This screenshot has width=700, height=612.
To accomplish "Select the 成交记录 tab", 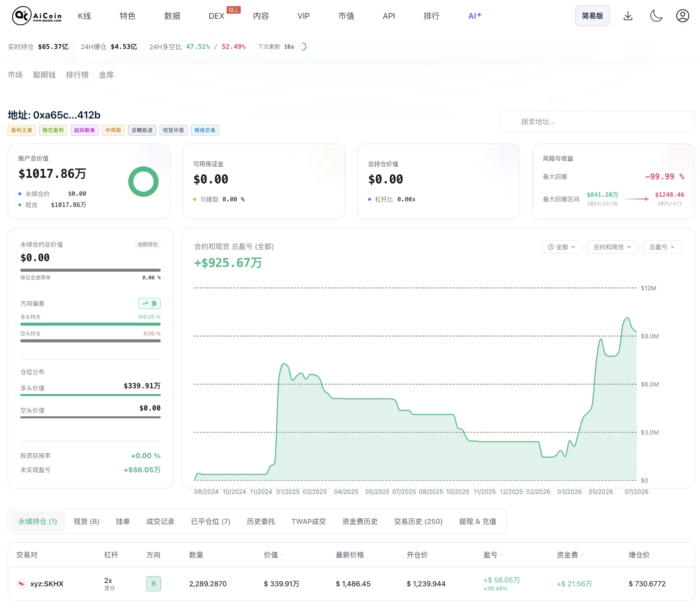I will pyautogui.click(x=160, y=521).
